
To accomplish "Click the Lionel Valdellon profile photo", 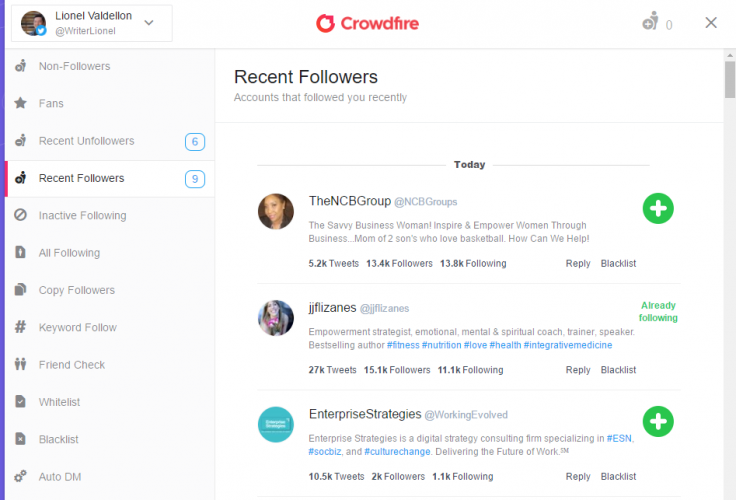I will tap(33, 23).
